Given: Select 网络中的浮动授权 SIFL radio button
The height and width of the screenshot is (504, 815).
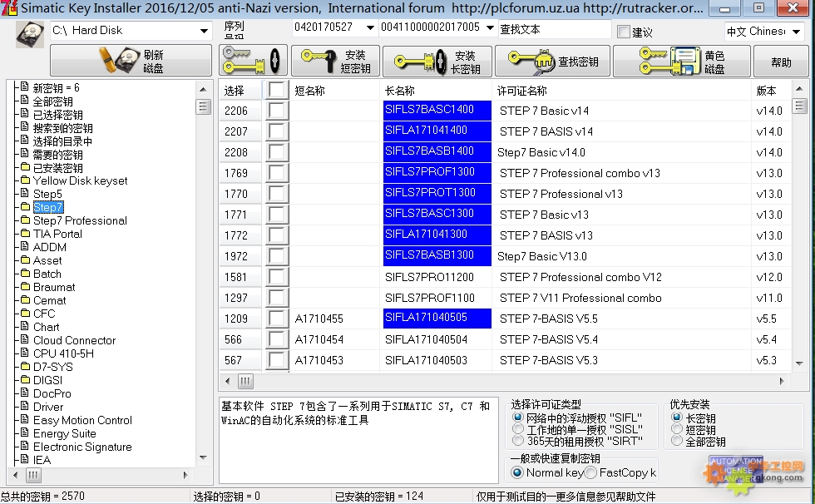Looking at the screenshot, I should [x=517, y=418].
